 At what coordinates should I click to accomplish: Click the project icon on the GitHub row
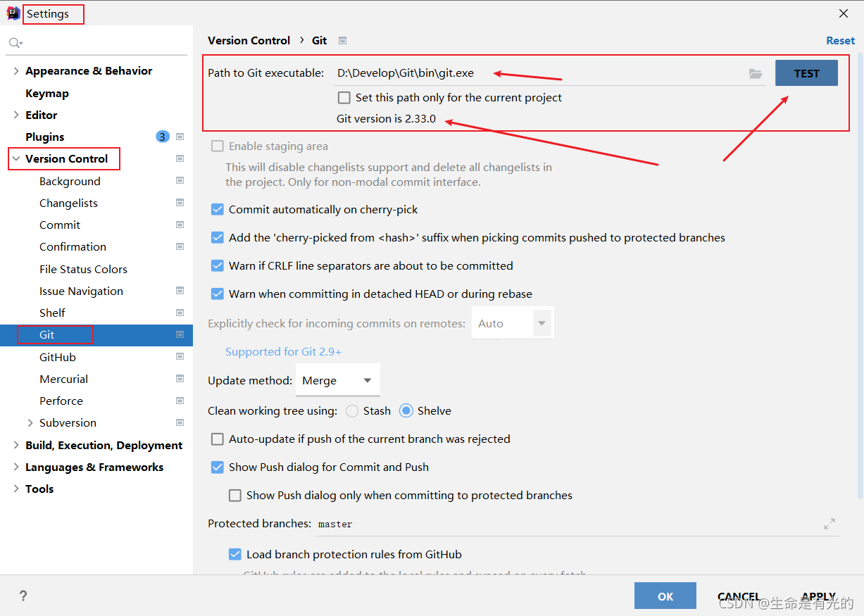[x=180, y=357]
